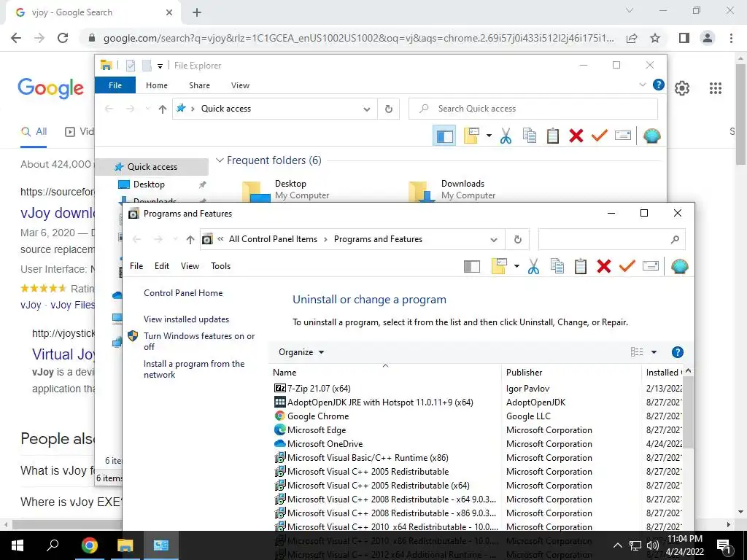
Task: Click Search Quick access field in File Explorer
Action: (533, 109)
